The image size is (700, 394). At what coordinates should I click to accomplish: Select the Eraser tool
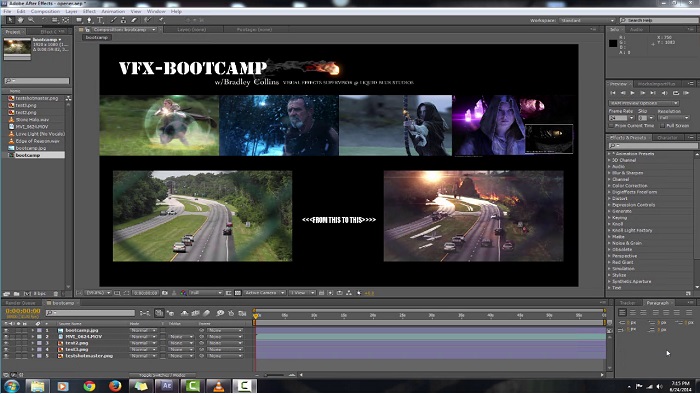coord(133,20)
